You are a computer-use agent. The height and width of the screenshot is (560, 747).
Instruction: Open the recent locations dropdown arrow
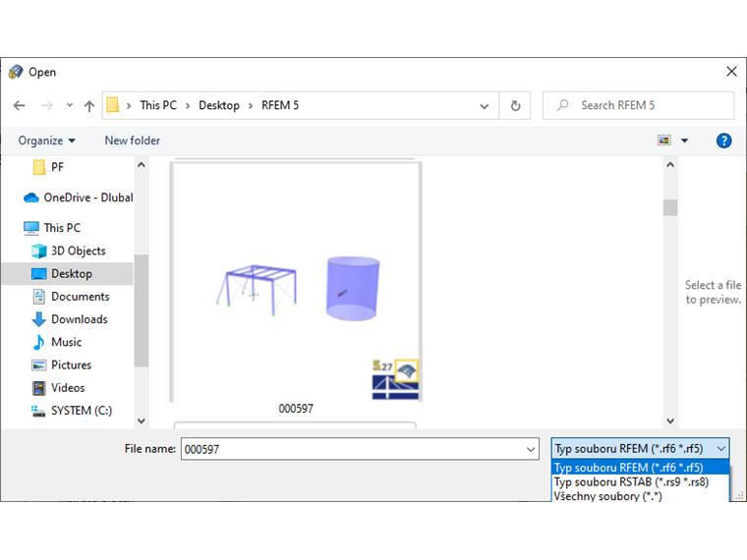70,105
